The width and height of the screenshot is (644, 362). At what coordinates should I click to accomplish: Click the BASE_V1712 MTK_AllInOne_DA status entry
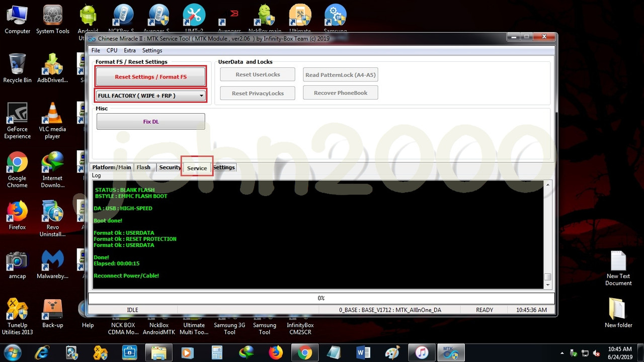click(390, 310)
